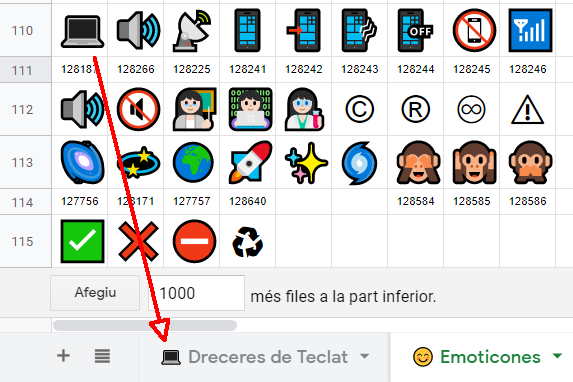This screenshot has height=382, width=573.
Task: Select the no mobile phones emoji
Action: [x=471, y=30]
